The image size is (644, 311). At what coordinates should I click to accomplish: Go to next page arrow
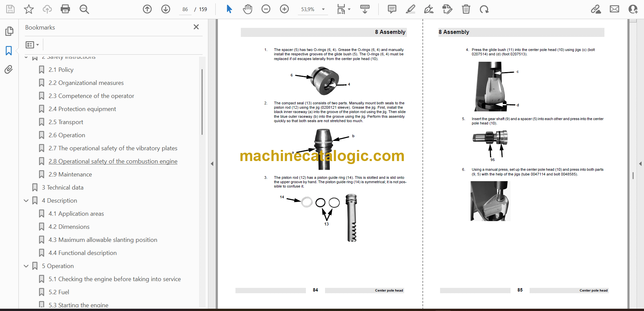pyautogui.click(x=166, y=9)
